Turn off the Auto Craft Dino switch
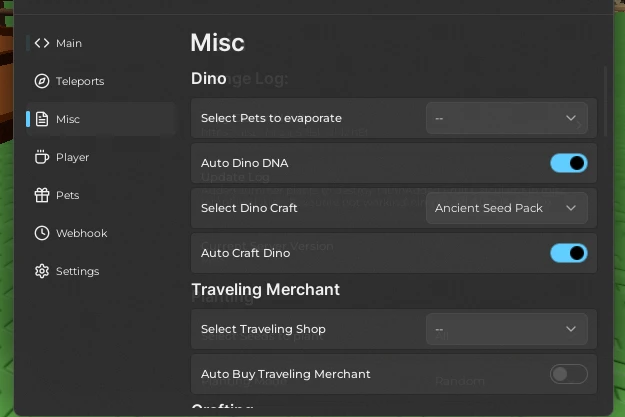Image resolution: width=625 pixels, height=417 pixels. click(x=568, y=253)
